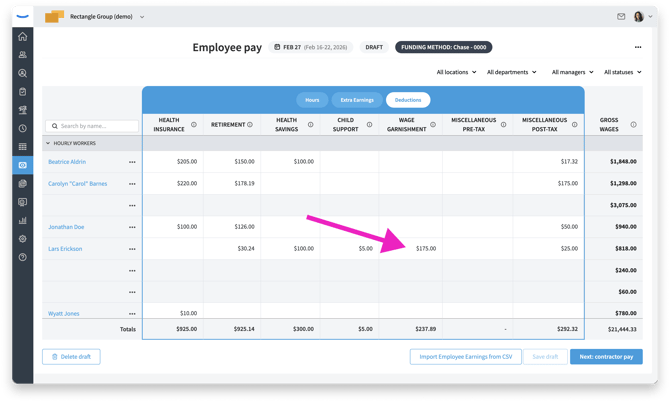The height and width of the screenshot is (402, 670).
Task: Click the mail envelope icon
Action: tap(621, 17)
